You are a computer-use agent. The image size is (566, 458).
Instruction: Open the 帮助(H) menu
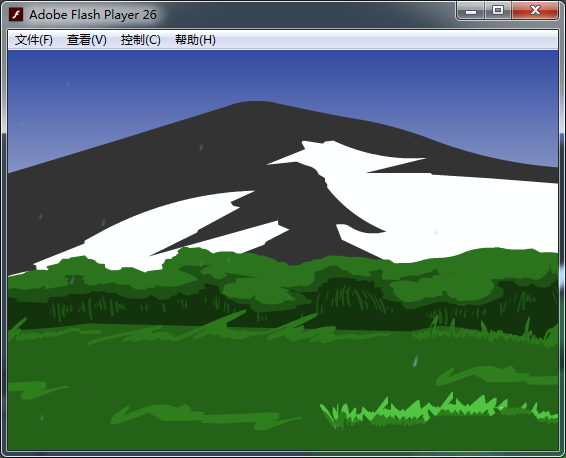195,40
